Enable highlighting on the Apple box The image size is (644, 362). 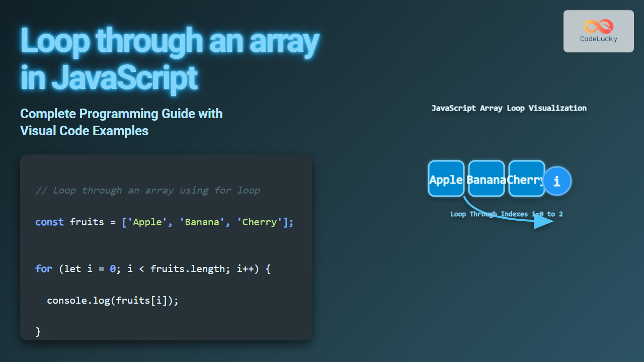pos(446,178)
